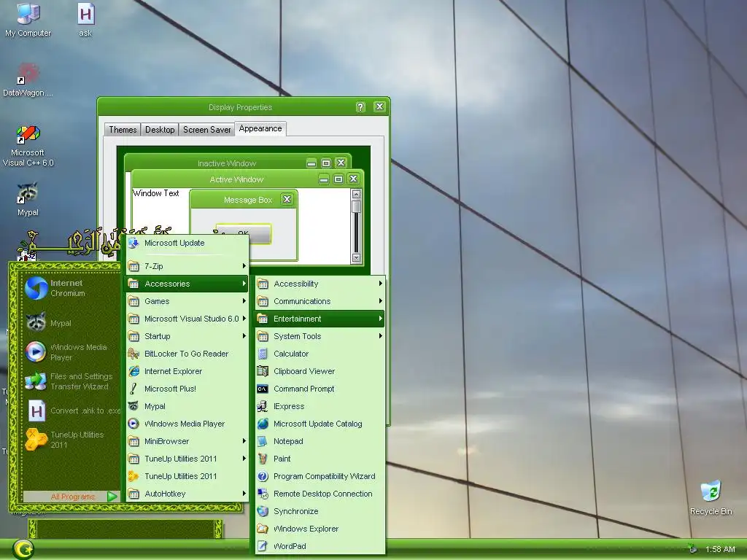747x560 pixels.
Task: Open Microsoft Update Catalog
Action: [320, 424]
